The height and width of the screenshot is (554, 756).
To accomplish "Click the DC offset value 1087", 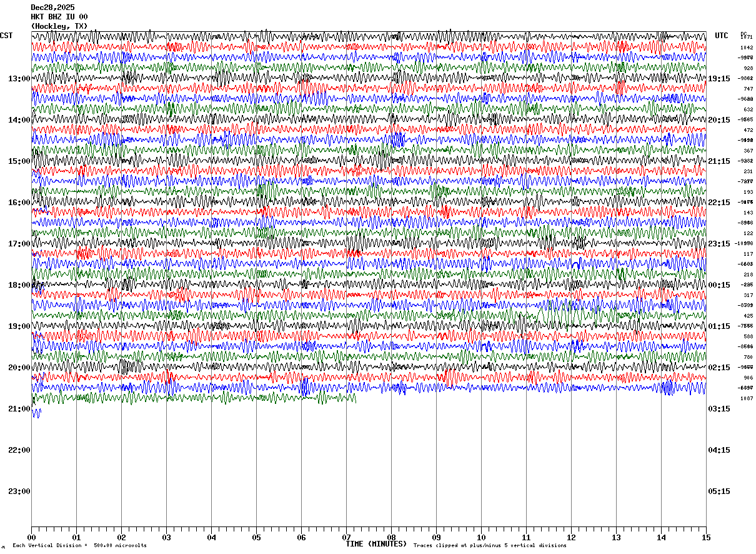I will [x=747, y=398].
